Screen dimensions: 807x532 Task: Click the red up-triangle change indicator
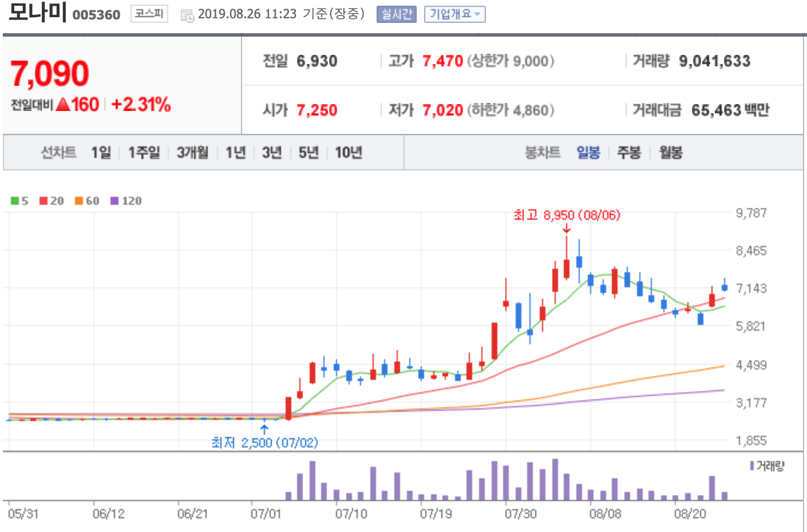coord(64,105)
